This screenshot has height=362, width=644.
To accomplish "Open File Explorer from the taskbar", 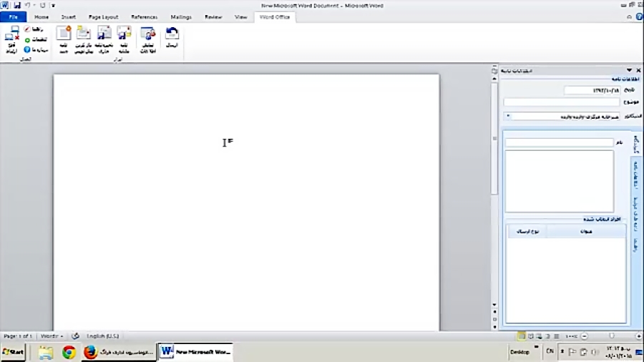I will tap(46, 352).
